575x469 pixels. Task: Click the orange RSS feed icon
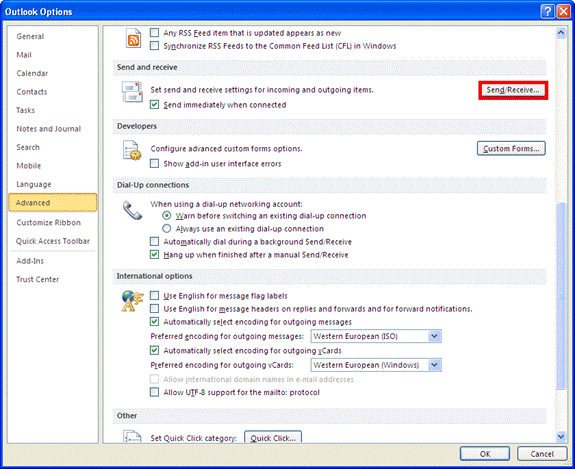133,38
